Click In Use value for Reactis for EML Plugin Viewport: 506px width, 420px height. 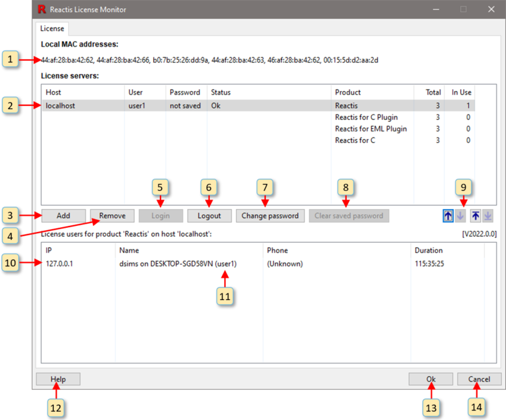point(468,129)
